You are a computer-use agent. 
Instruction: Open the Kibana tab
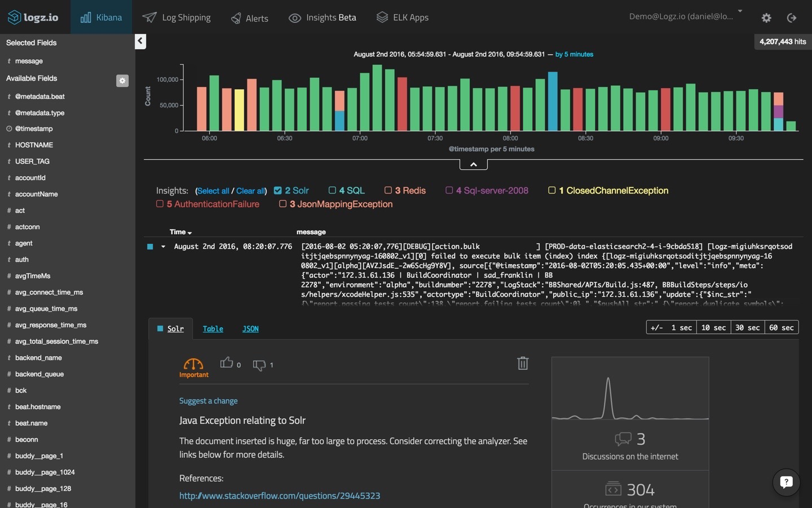(101, 17)
